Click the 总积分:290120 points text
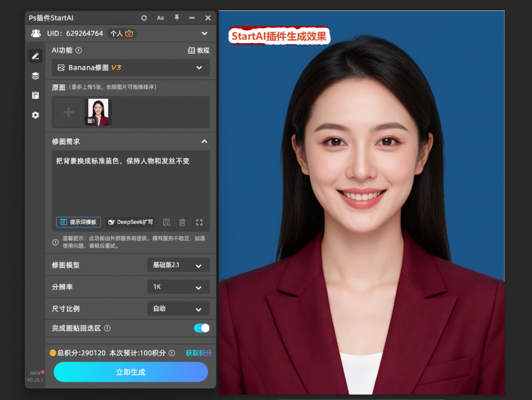Screen dimensions: 532x400 (82, 353)
